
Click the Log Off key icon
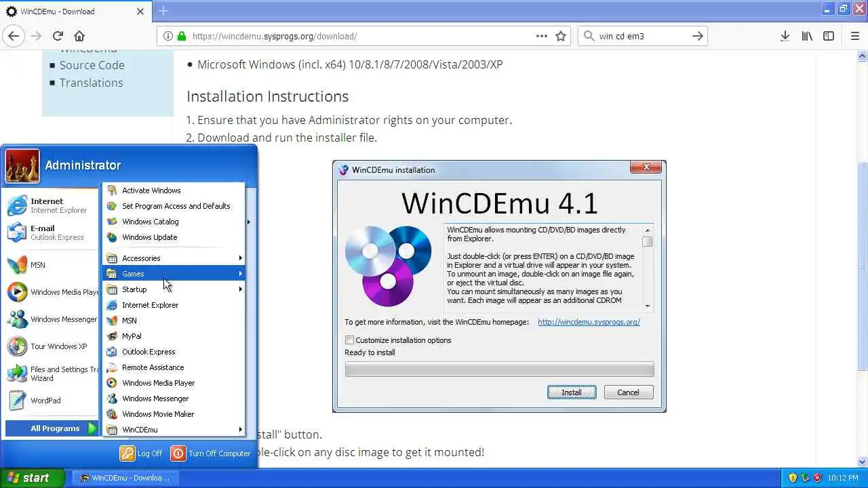coord(127,453)
